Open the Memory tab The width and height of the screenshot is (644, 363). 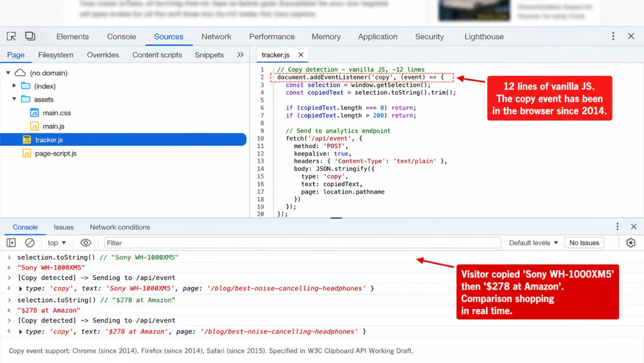coord(326,37)
